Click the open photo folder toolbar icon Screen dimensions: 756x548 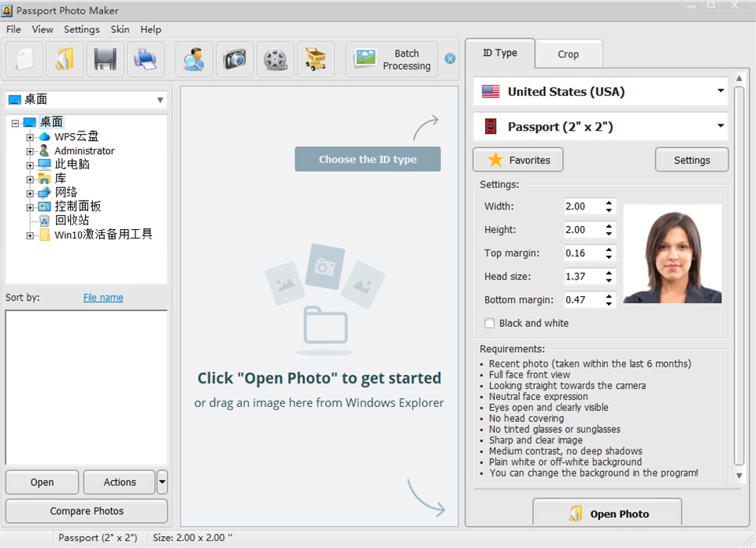[x=65, y=59]
